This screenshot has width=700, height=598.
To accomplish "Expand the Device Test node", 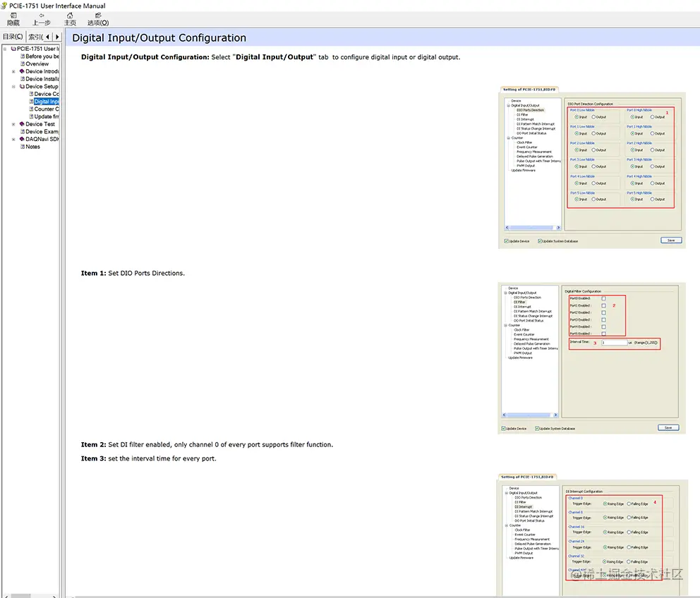I will coord(13,124).
